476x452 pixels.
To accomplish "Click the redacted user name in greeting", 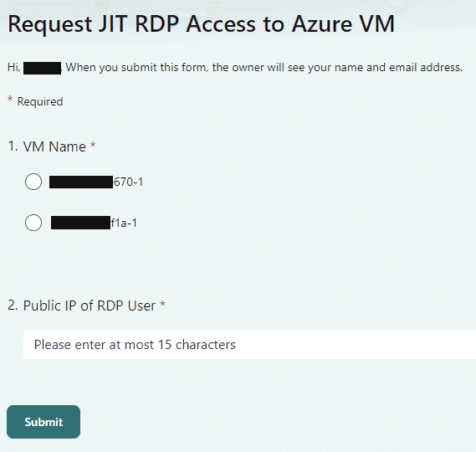I will pos(42,68).
